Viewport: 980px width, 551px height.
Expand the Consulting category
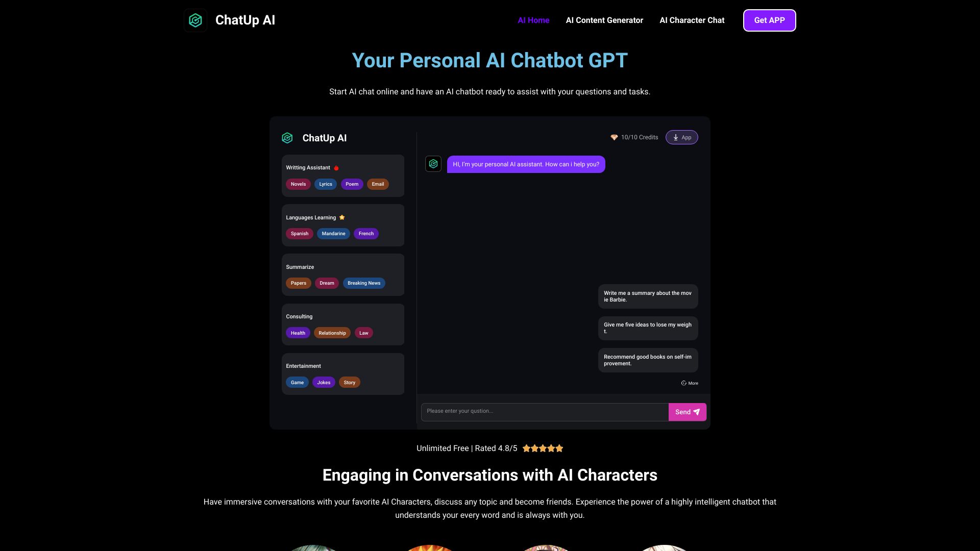pyautogui.click(x=299, y=316)
